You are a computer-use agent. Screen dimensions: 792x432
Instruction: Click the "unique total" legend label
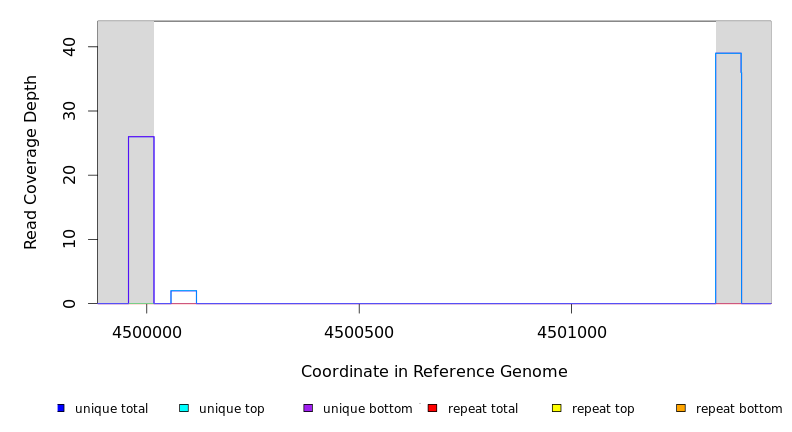coord(111,409)
